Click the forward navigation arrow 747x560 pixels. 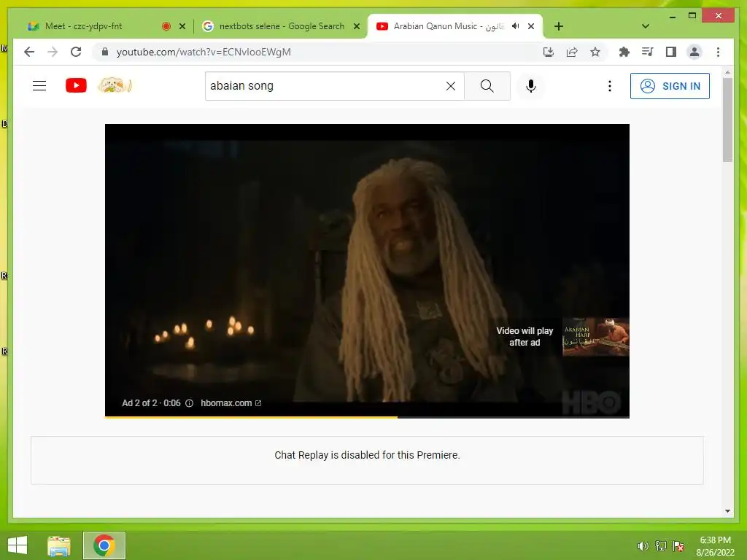pyautogui.click(x=53, y=52)
